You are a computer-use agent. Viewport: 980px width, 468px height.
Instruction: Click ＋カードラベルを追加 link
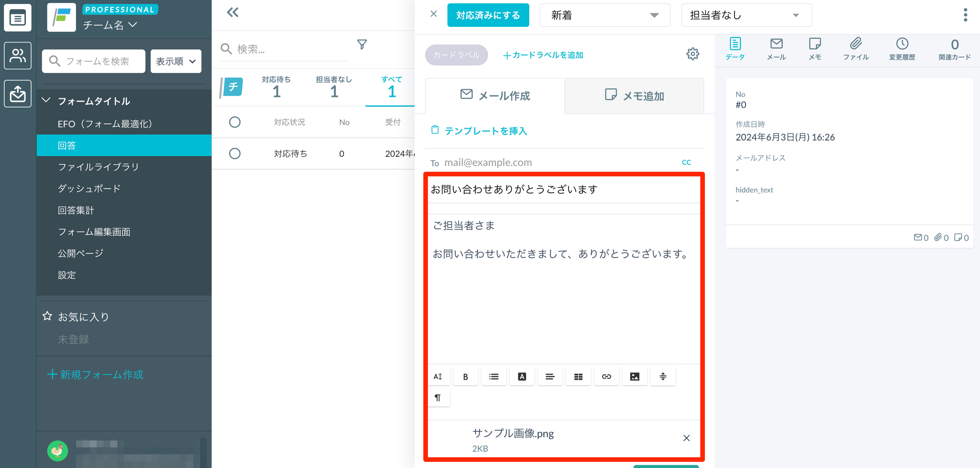543,55
